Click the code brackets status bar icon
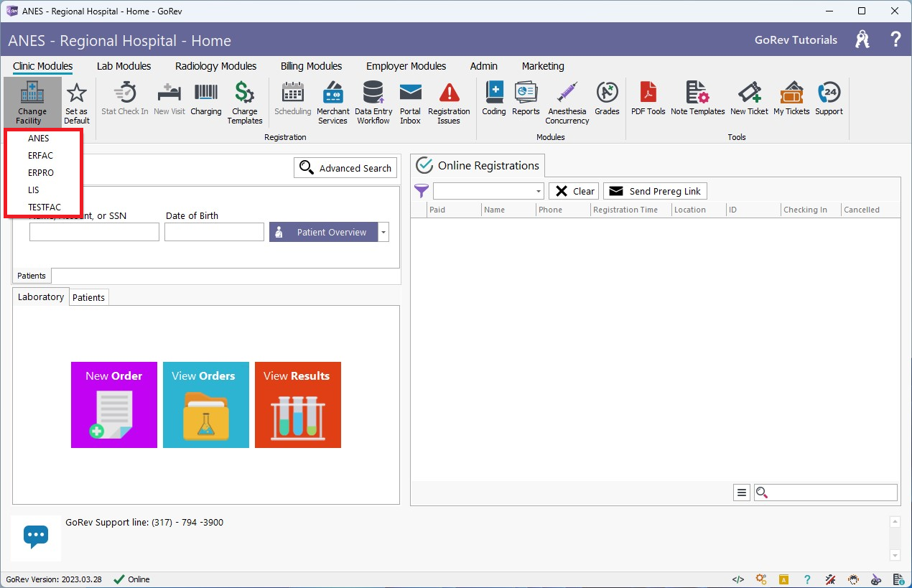912x588 pixels. [x=737, y=579]
